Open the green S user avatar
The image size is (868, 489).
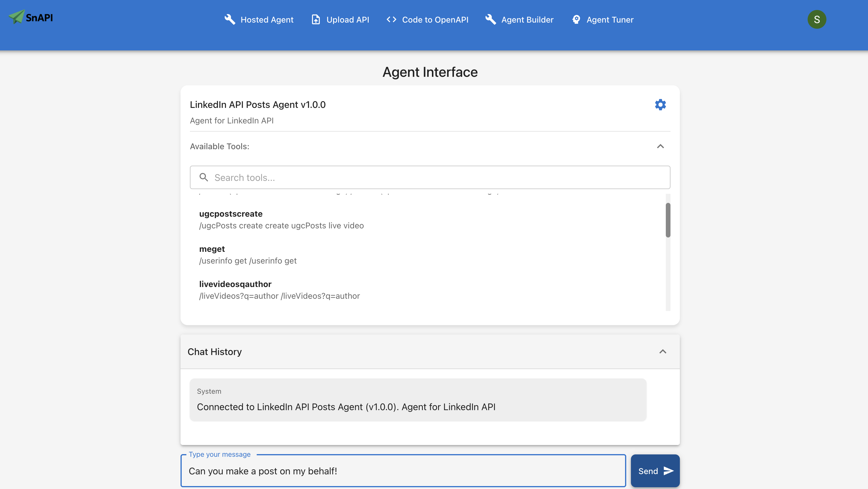click(816, 20)
